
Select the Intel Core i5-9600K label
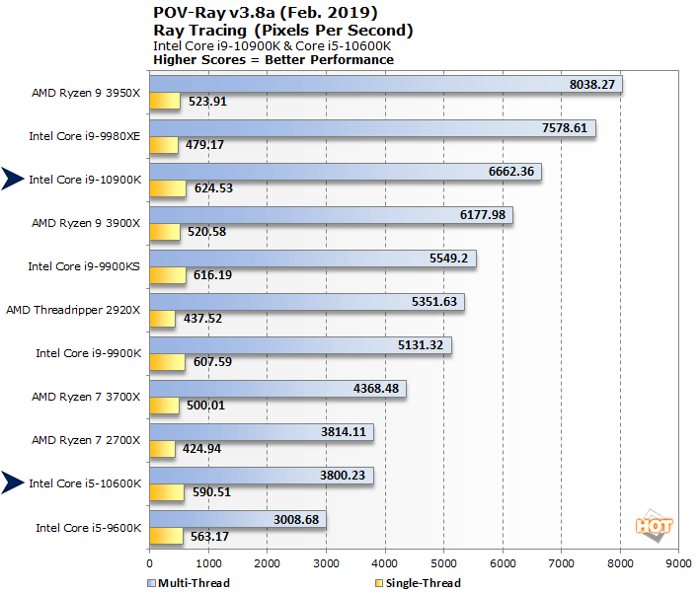89,528
